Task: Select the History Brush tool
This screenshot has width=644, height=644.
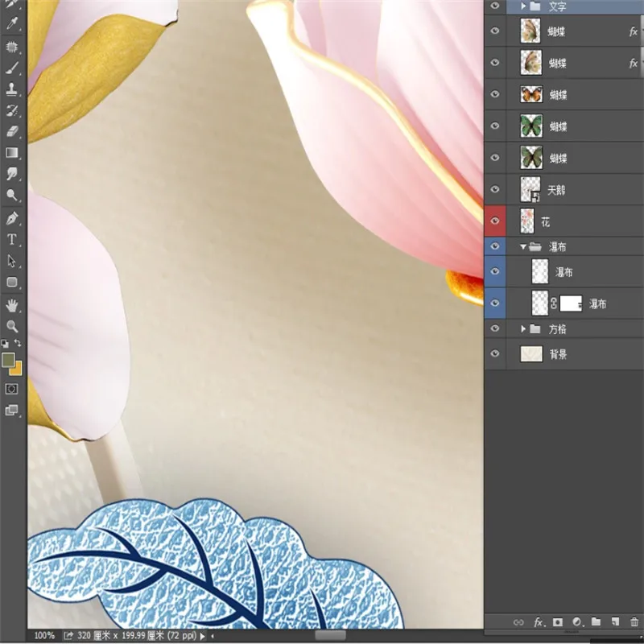Action: (x=12, y=110)
